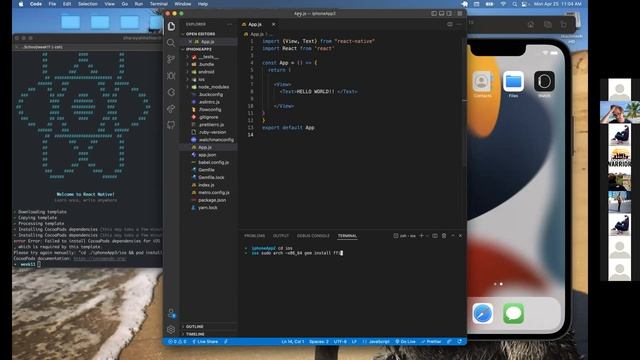Open the GitHub activity bar icon
640x360 pixels.
point(171,125)
